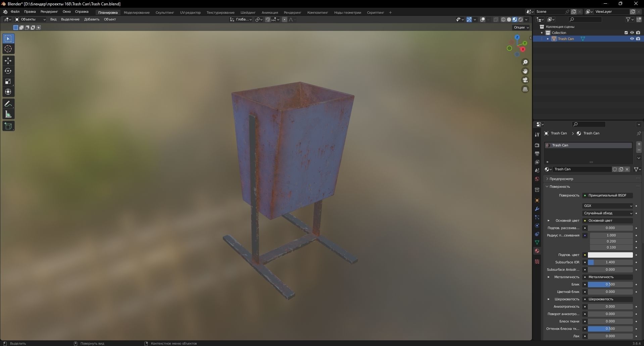Adjust the Блик 0.500 slider
Screen dimensions: 644x346
click(610, 284)
